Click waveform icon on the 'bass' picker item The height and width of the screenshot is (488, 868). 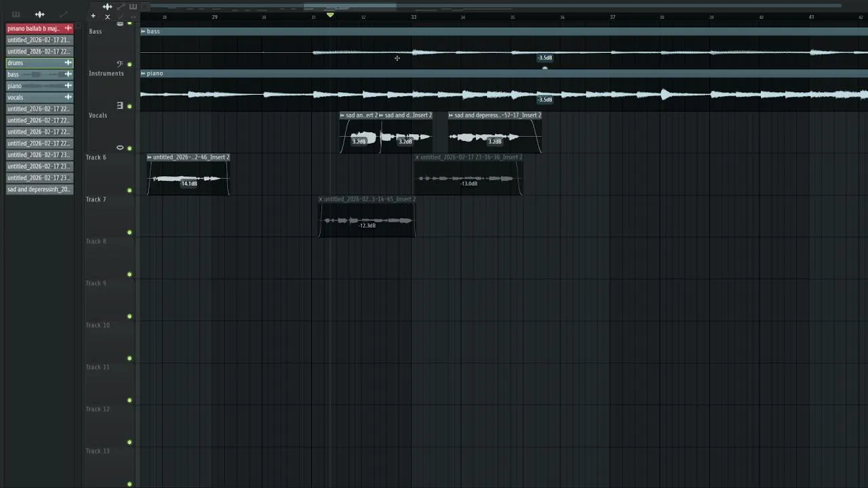[x=68, y=75]
